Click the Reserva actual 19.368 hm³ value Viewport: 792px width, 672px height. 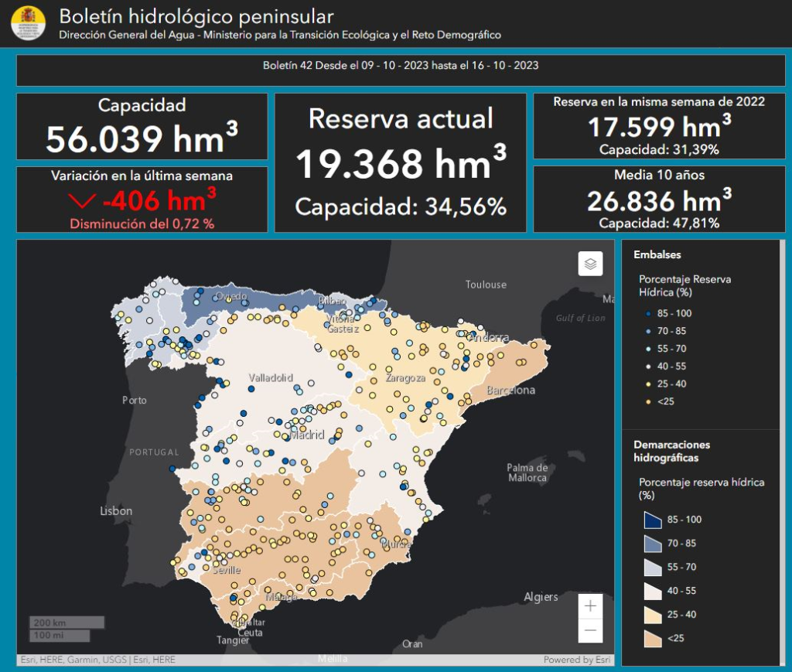point(401,164)
